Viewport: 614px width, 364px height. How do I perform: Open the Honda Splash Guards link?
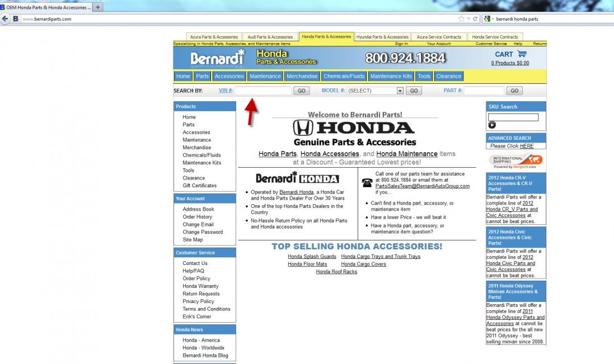(312, 257)
